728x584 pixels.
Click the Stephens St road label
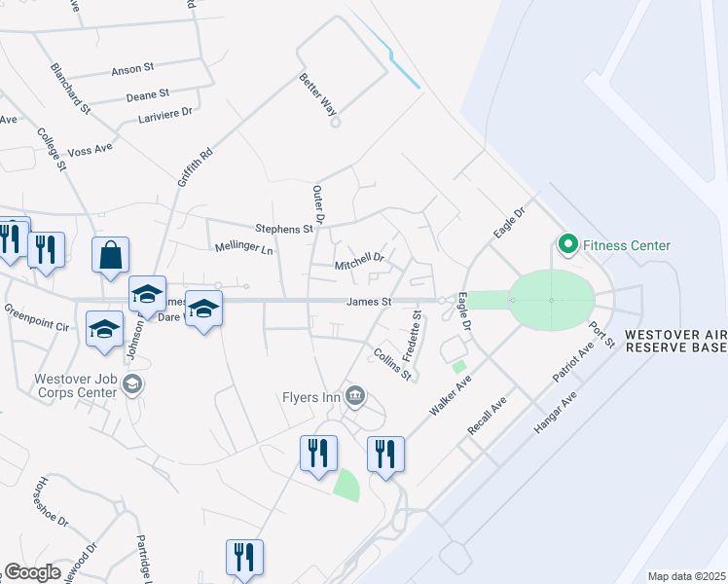click(284, 229)
